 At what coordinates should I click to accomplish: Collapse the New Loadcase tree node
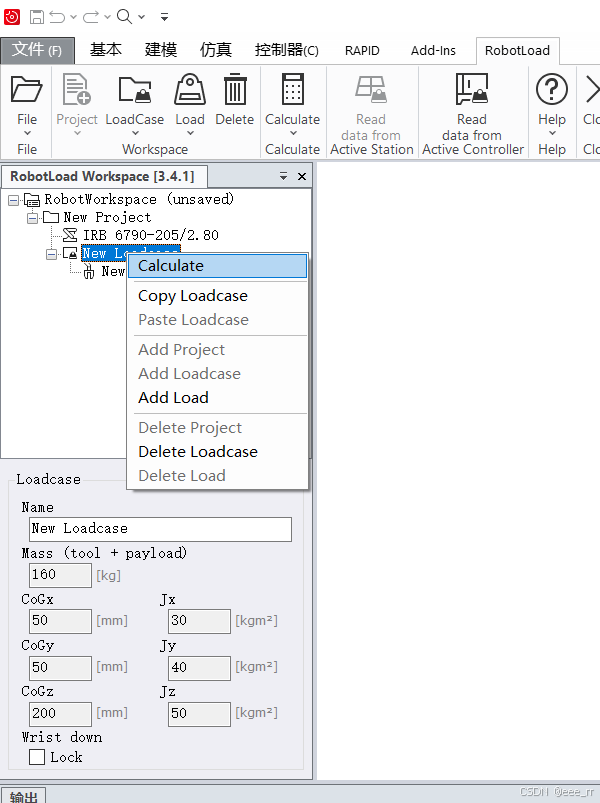(51, 254)
